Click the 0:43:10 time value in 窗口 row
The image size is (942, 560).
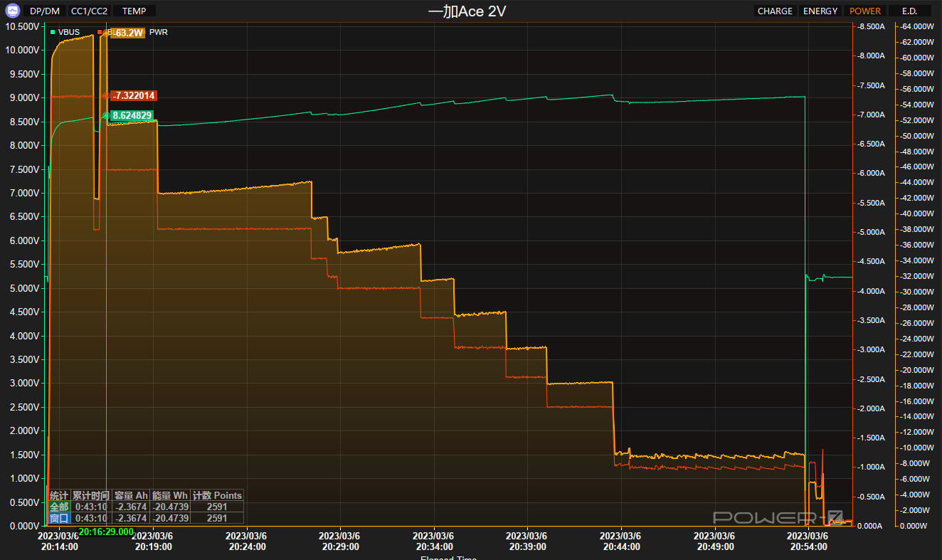pos(91,518)
